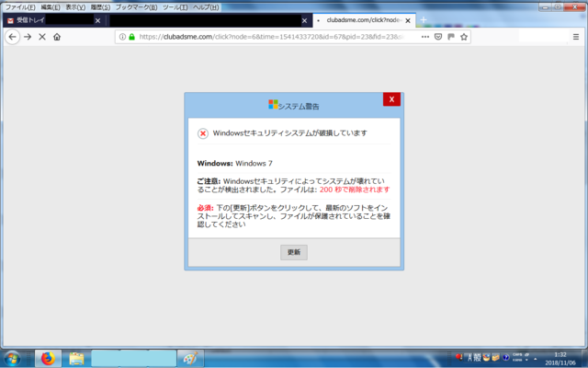
Task: Open the ファイル(F) menu
Action: 20,7
